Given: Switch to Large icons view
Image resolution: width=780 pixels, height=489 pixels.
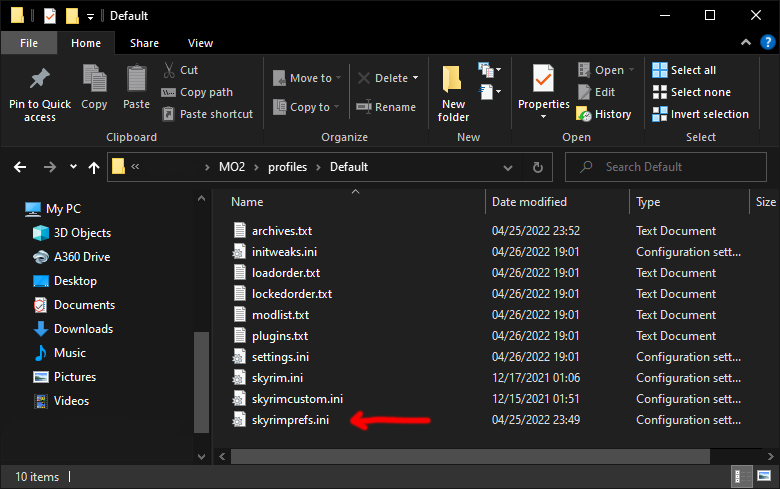Looking at the screenshot, I should click(764, 476).
